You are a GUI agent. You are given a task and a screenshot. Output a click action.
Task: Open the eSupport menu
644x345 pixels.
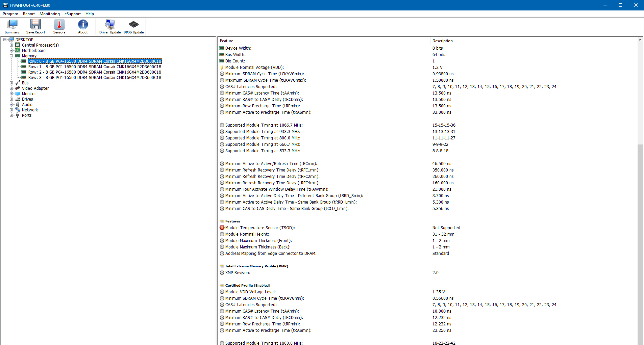click(x=73, y=14)
